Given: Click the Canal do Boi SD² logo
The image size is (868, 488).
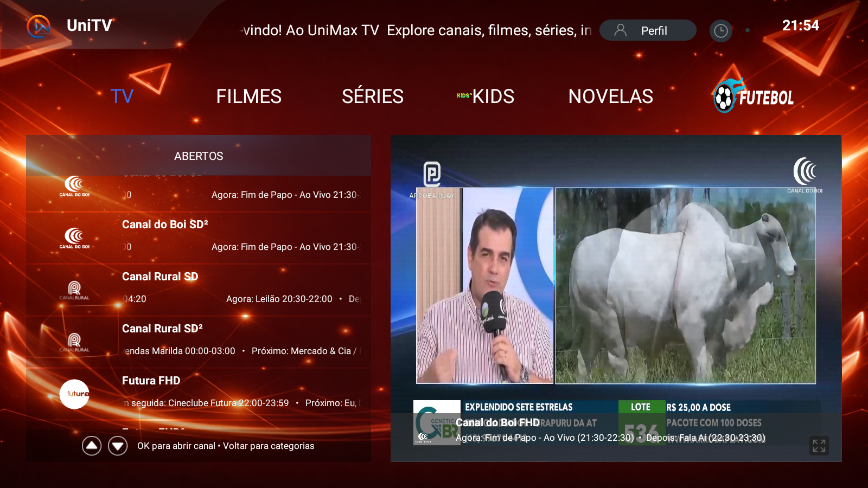Looking at the screenshot, I should (74, 237).
